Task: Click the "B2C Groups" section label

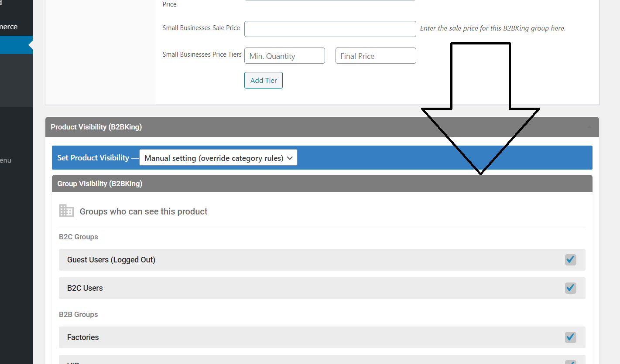Action: coord(79,237)
